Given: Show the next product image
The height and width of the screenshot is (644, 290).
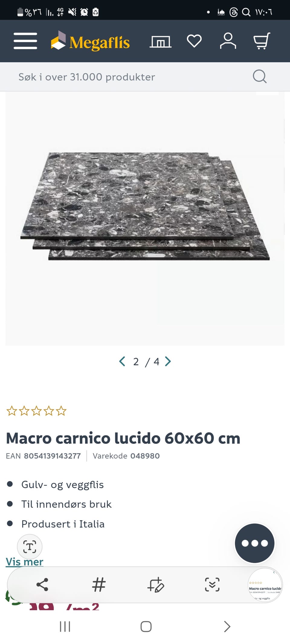Looking at the screenshot, I should point(168,361).
